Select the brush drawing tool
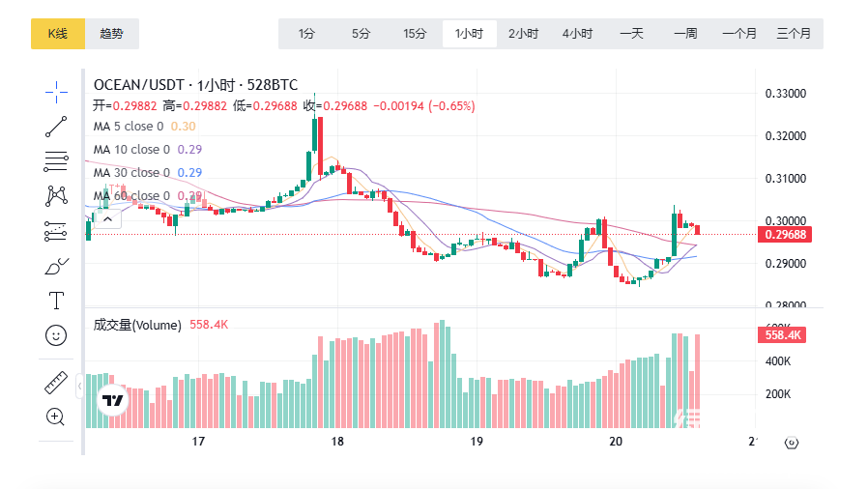The height and width of the screenshot is (489, 868). tap(56, 265)
